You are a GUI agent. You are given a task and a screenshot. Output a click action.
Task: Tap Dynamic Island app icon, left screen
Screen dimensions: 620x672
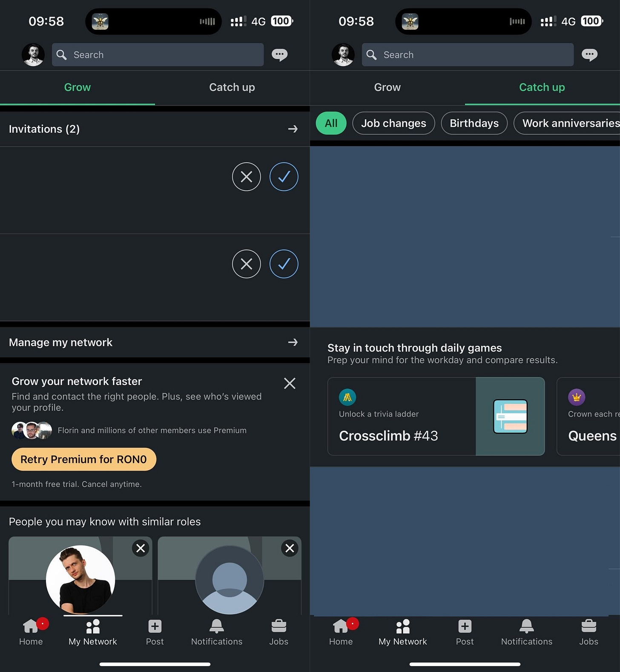100,21
